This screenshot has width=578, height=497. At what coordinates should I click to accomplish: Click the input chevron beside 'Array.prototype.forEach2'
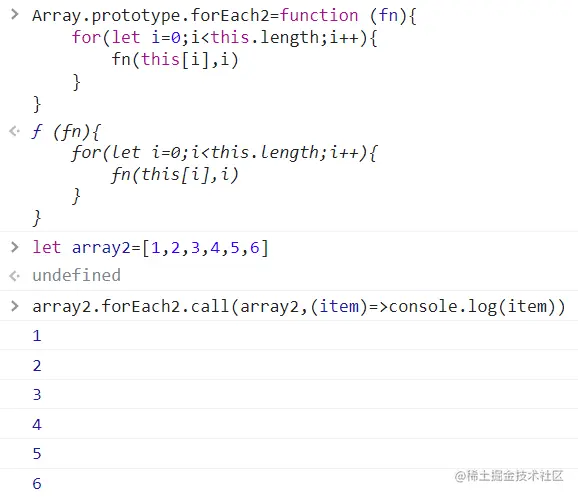click(14, 14)
